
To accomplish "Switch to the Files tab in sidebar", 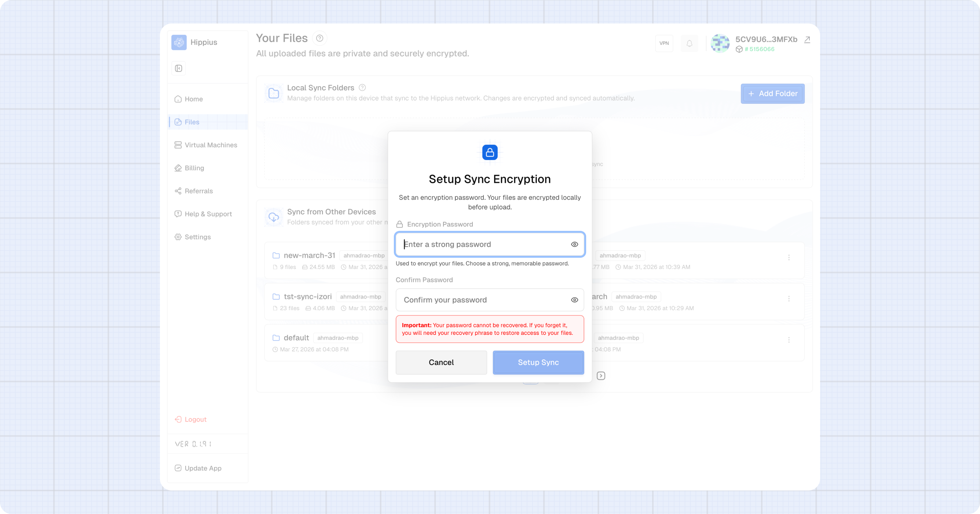I will pyautogui.click(x=192, y=122).
